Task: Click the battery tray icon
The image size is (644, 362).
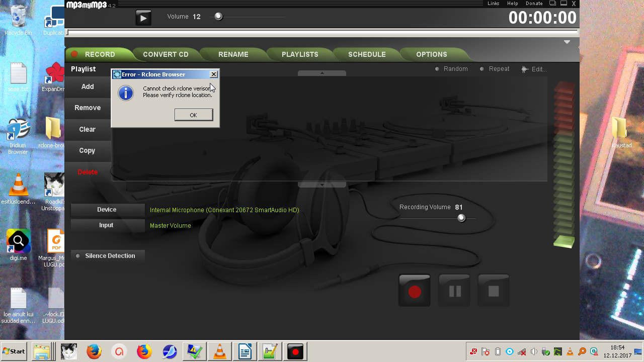Action: pos(498,351)
